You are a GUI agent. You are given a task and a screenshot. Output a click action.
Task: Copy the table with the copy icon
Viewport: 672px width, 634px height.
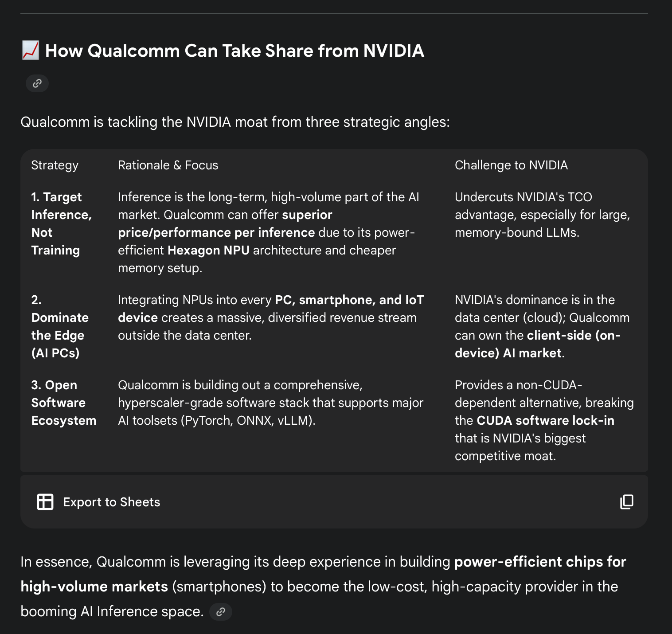[x=626, y=502]
